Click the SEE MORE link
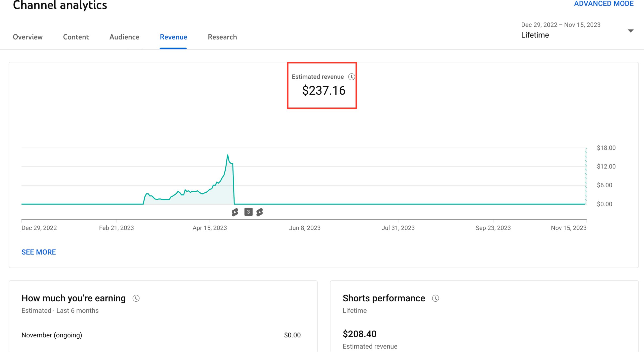Screen dimensions: 644x352 click(x=39, y=252)
